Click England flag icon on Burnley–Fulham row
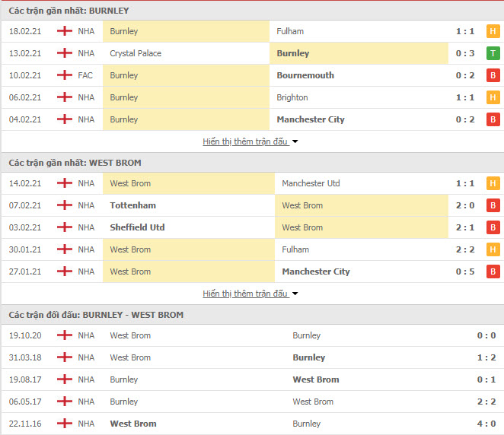Viewport: 504px width, 435px height. click(65, 31)
